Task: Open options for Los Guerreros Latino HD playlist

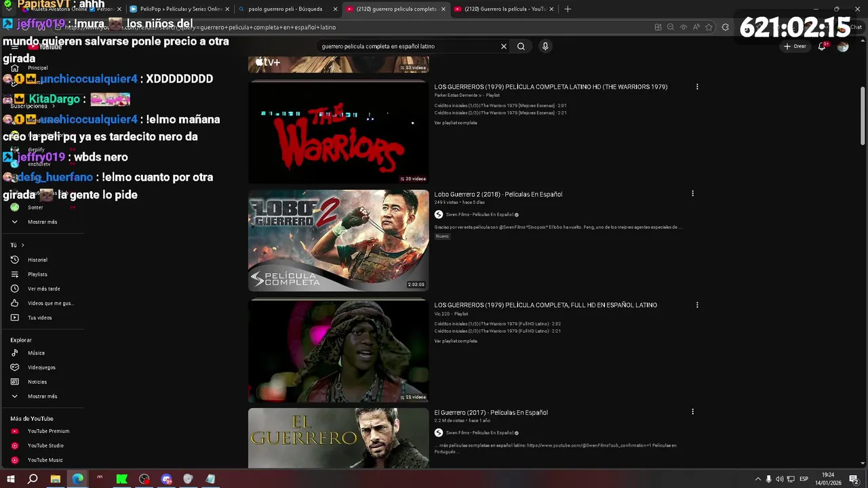Action: (697, 87)
